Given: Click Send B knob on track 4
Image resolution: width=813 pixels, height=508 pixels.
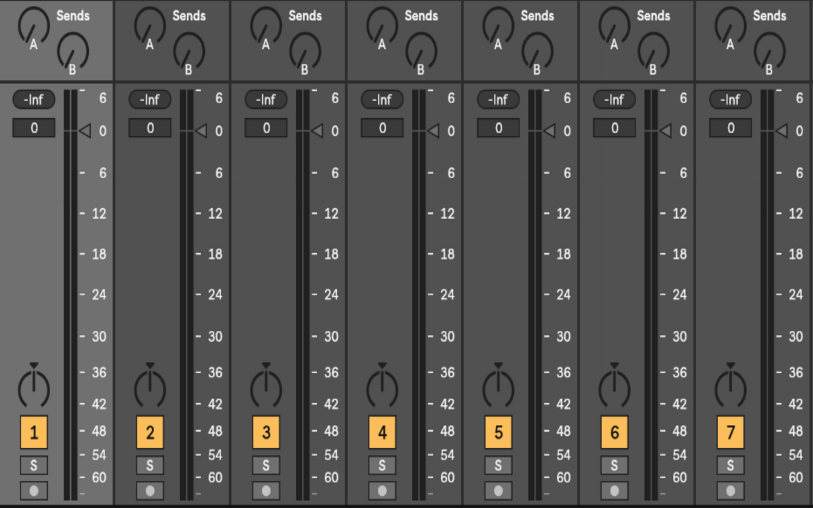Looking at the screenshot, I should 419,47.
